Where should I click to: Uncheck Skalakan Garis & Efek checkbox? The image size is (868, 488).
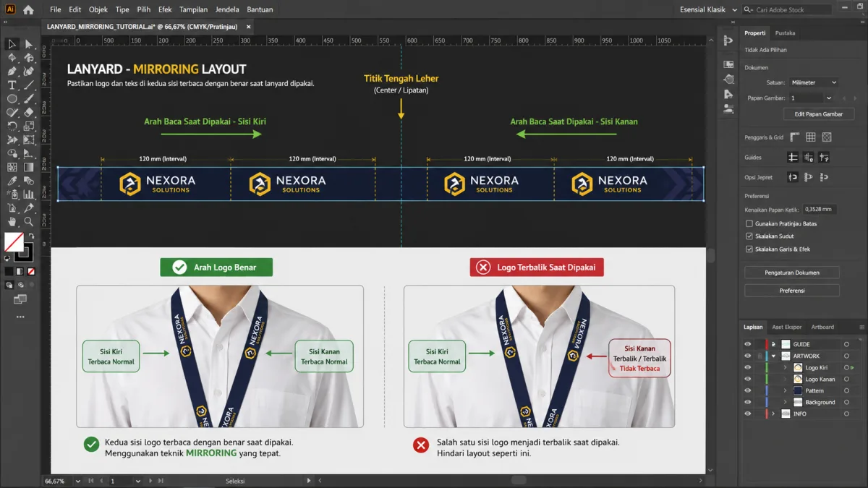pyautogui.click(x=749, y=249)
